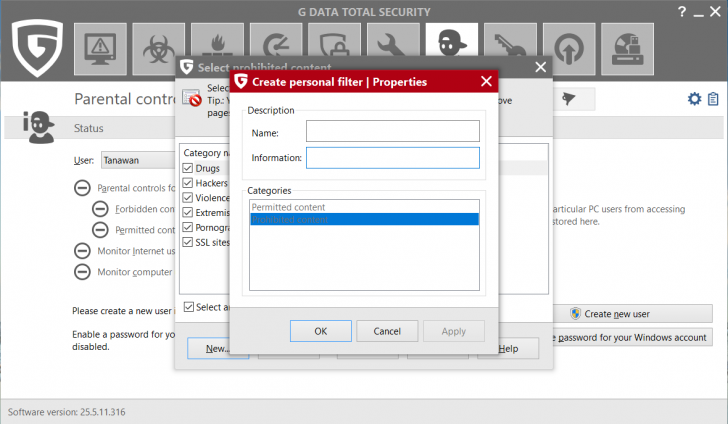Toggle Permitted content switch
Image resolution: width=728 pixels, height=424 pixels.
point(100,229)
